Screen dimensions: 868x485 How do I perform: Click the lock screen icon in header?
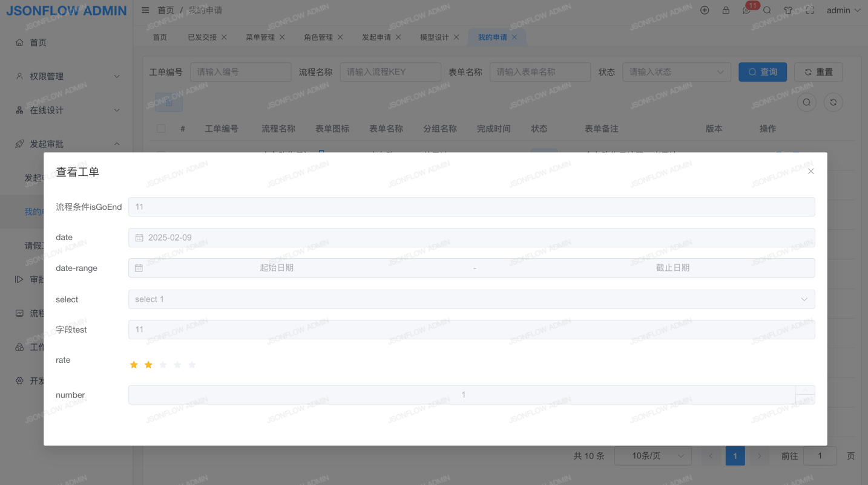tap(726, 10)
